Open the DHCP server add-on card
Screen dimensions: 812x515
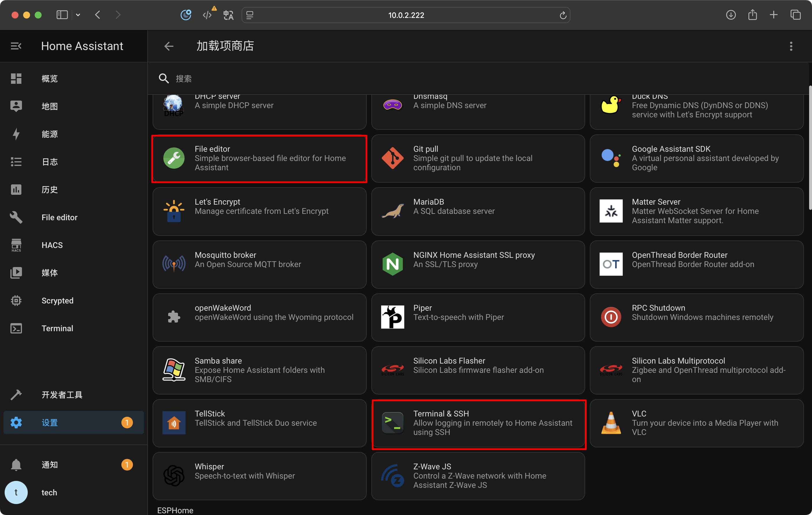click(x=259, y=112)
